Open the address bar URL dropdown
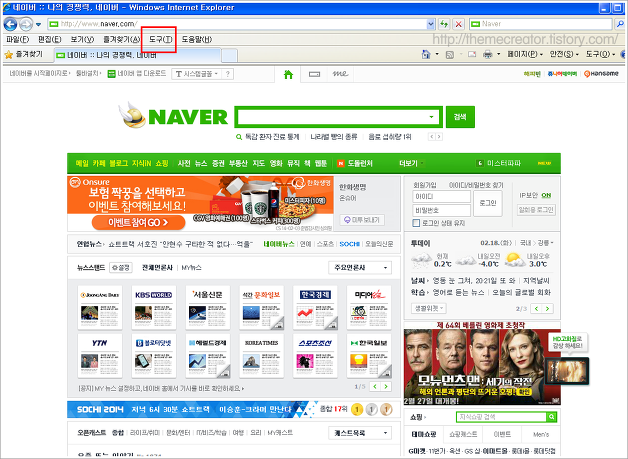 coord(431,24)
